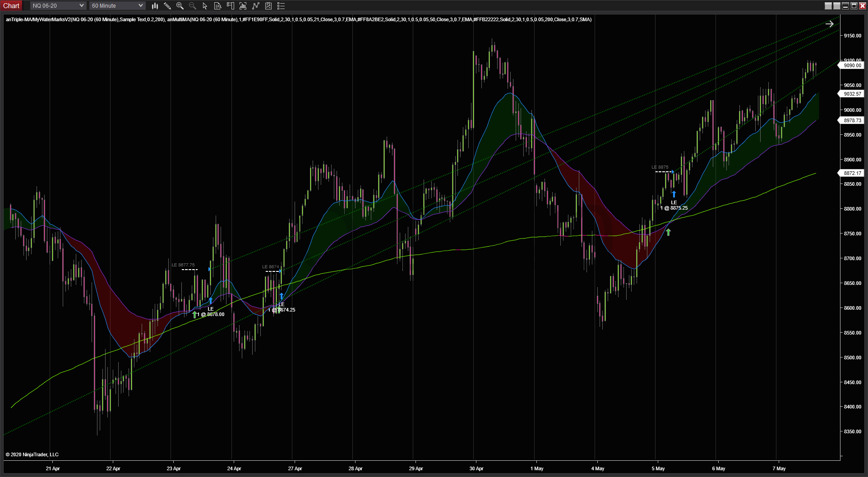Open the 60 Minute interval dropdown
This screenshot has height=477, width=868.
click(x=116, y=5)
